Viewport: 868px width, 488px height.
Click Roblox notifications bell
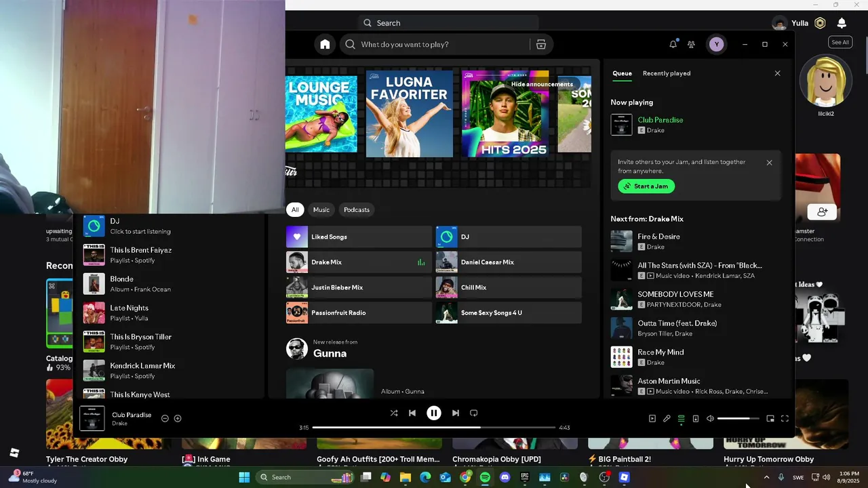coord(842,23)
